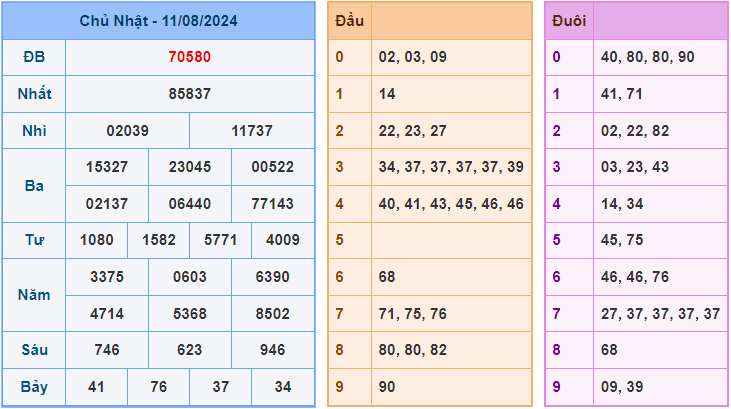
Task: Select seventh prize number 76
Action: point(158,387)
